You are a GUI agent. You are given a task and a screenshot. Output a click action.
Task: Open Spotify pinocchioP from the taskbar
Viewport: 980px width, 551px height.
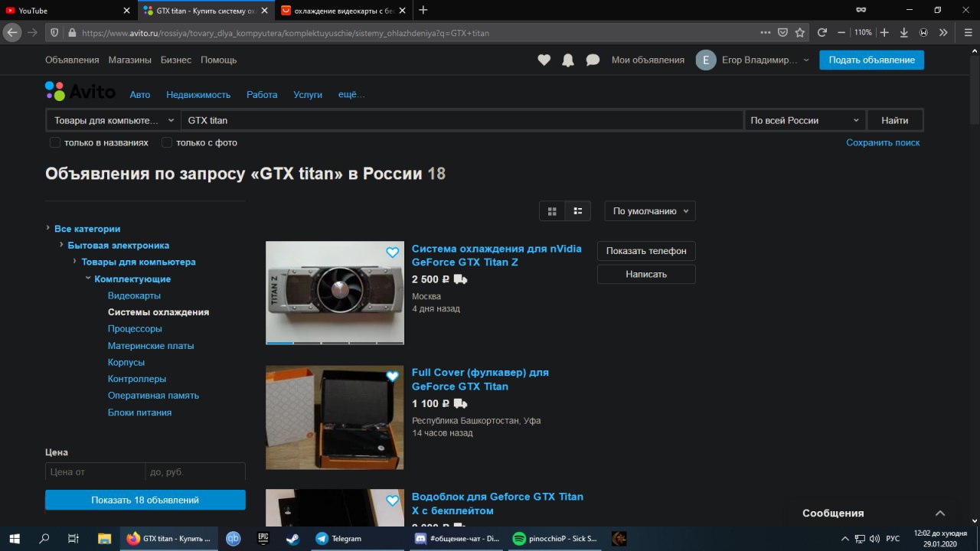pyautogui.click(x=555, y=539)
